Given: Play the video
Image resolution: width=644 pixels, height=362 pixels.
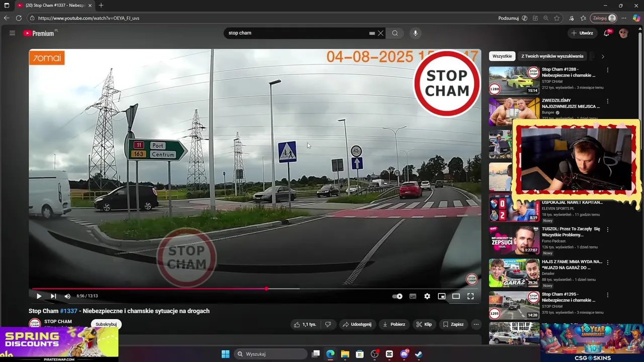Looking at the screenshot, I should click(x=39, y=296).
